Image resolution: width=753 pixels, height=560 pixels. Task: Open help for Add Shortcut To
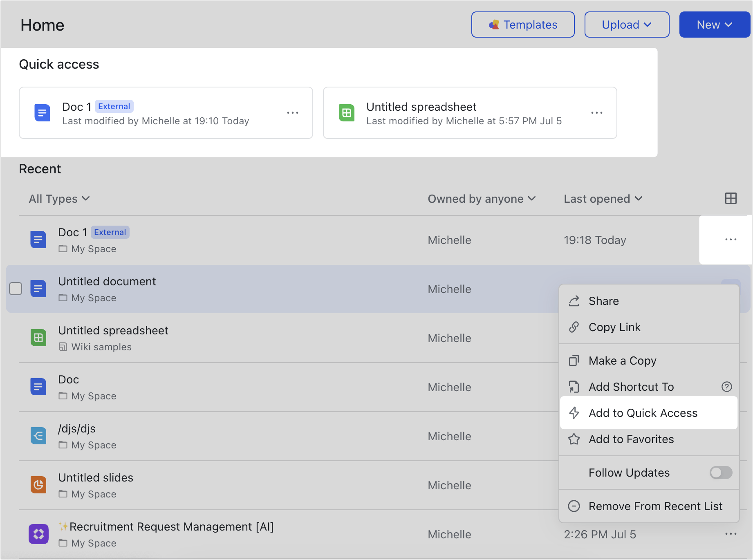pyautogui.click(x=726, y=387)
